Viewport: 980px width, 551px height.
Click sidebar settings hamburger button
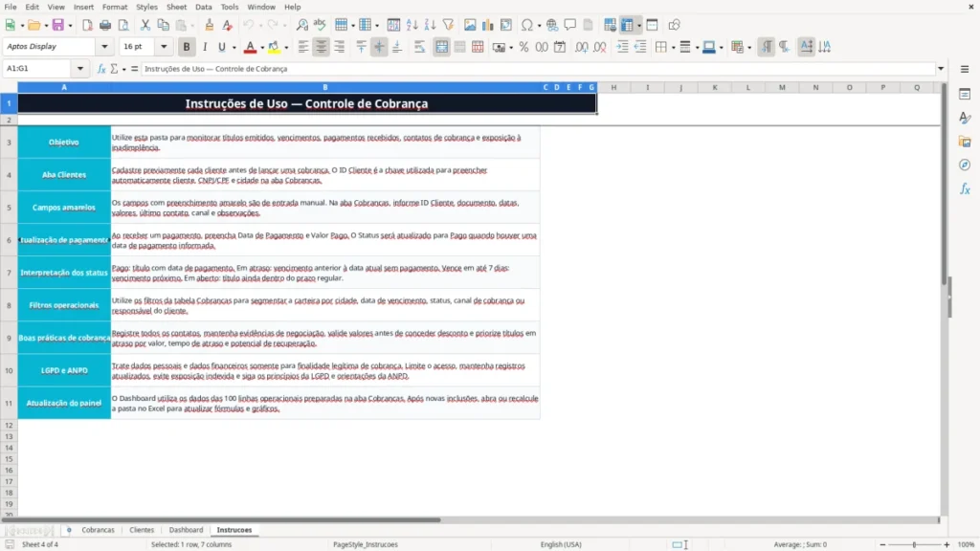click(x=965, y=69)
